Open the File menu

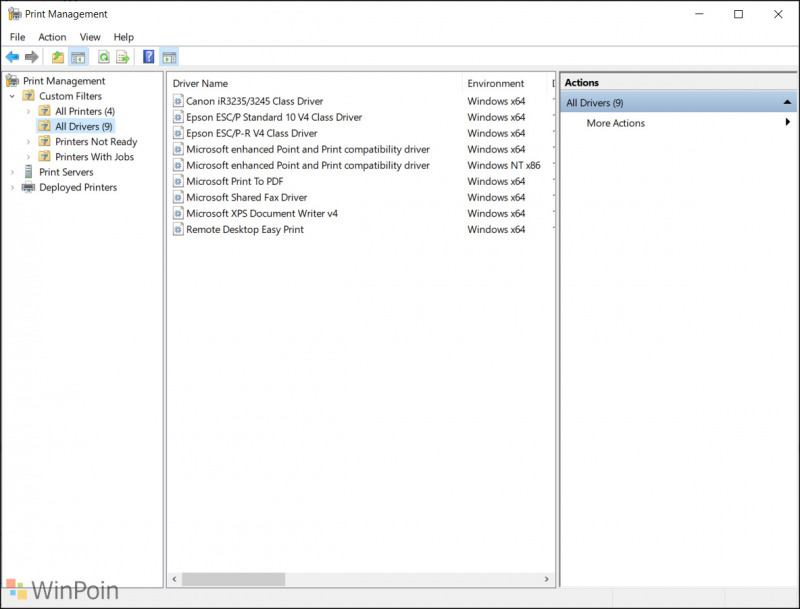click(x=17, y=37)
